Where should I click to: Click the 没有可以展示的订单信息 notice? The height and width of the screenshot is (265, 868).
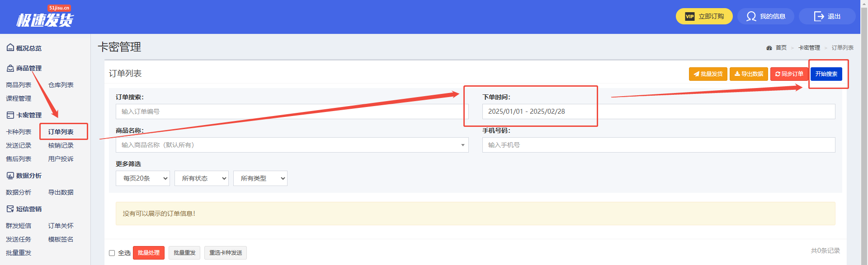476,214
